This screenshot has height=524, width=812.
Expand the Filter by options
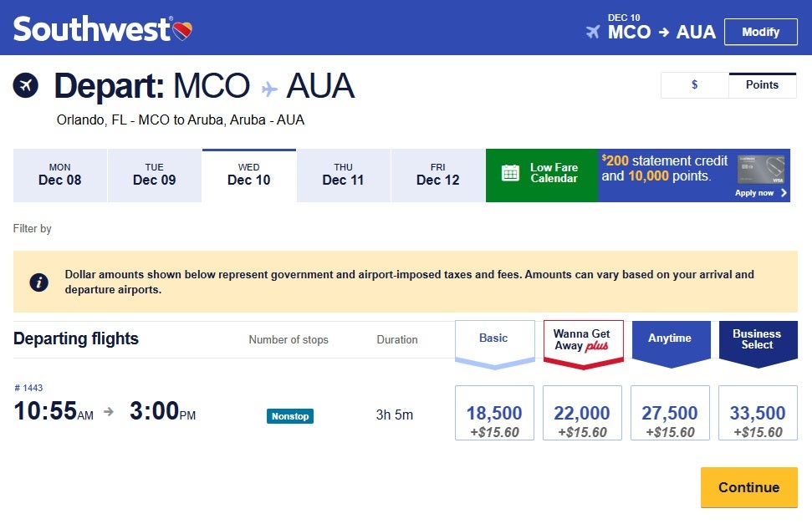pos(33,228)
